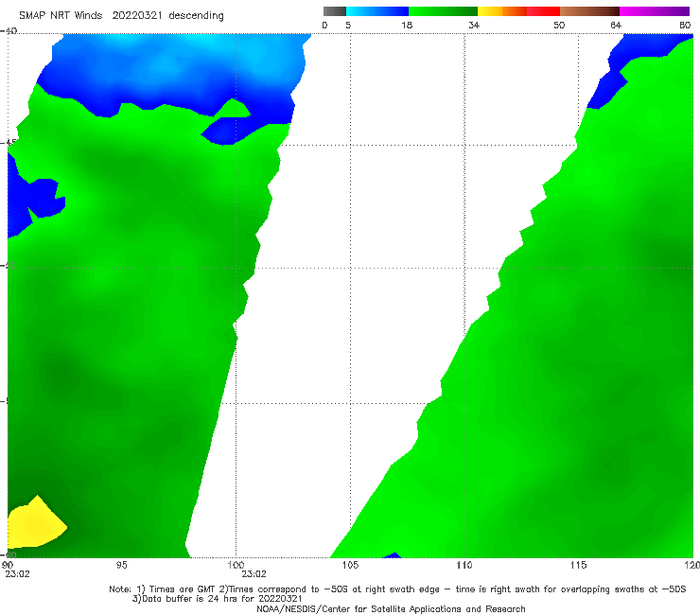This screenshot has height=615, width=700.
Task: Click the longitude label '105'
Action: 350,566
